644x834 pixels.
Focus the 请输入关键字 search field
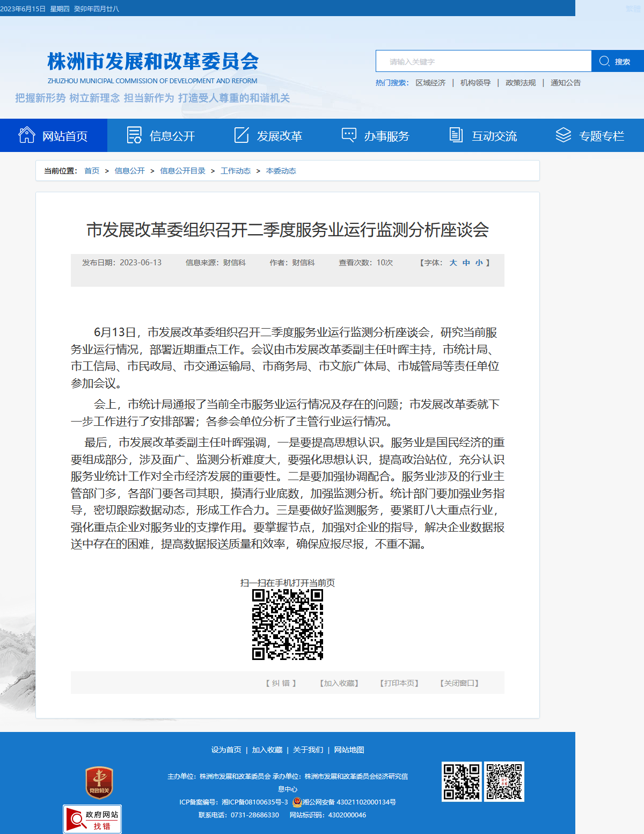point(484,61)
